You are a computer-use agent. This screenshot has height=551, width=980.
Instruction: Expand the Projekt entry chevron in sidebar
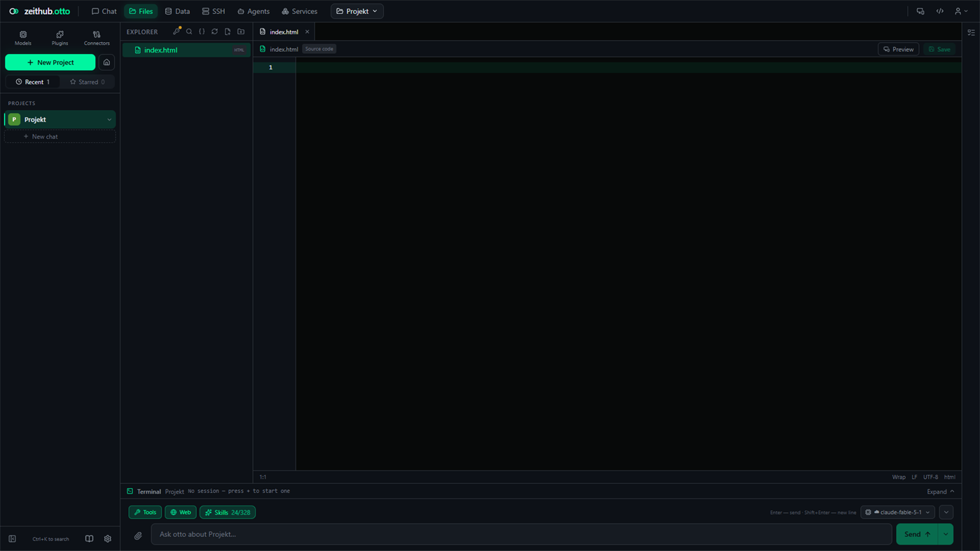click(109, 120)
